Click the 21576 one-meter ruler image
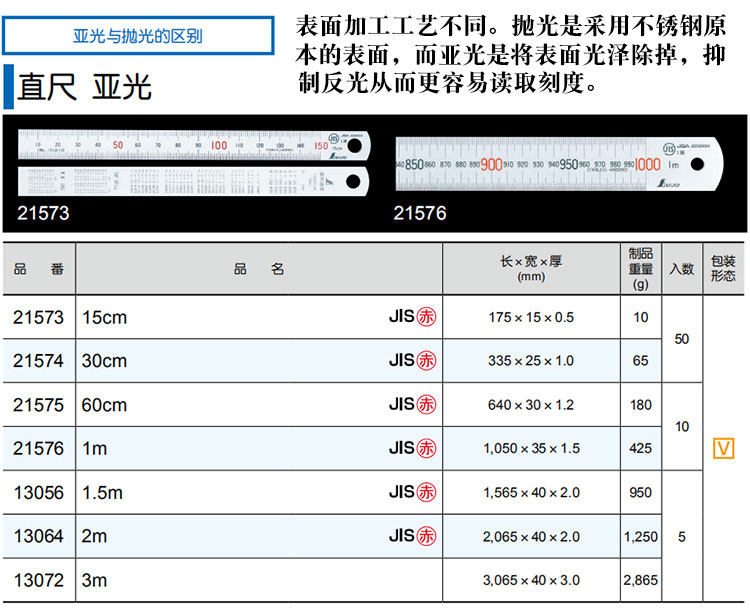This screenshot has height=610, width=750. 559,164
